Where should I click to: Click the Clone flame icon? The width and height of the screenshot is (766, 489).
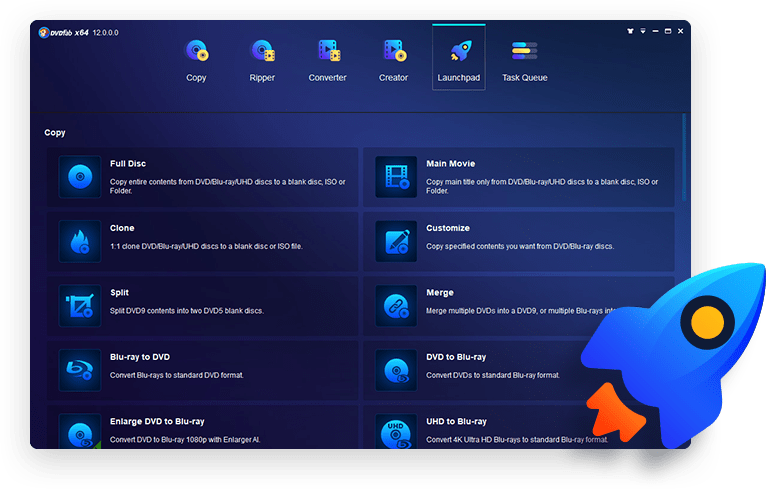[x=80, y=241]
